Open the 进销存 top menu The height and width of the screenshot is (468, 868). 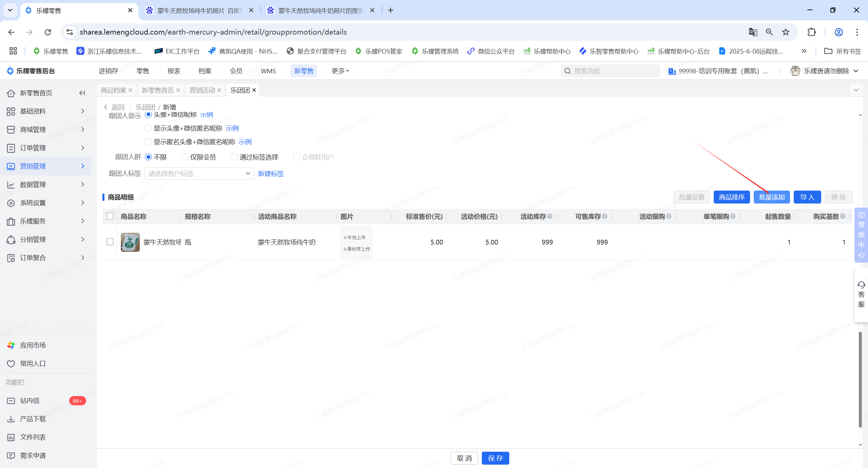point(108,71)
